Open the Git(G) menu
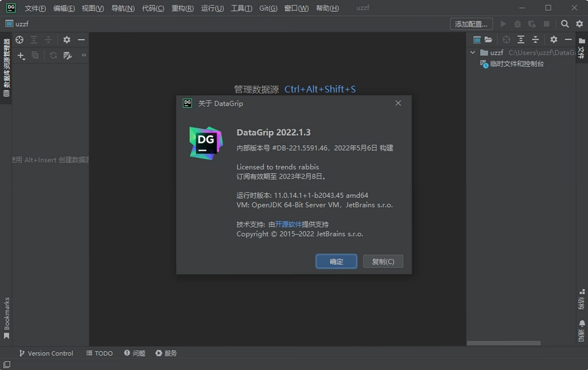The height and width of the screenshot is (370, 588). [x=268, y=8]
